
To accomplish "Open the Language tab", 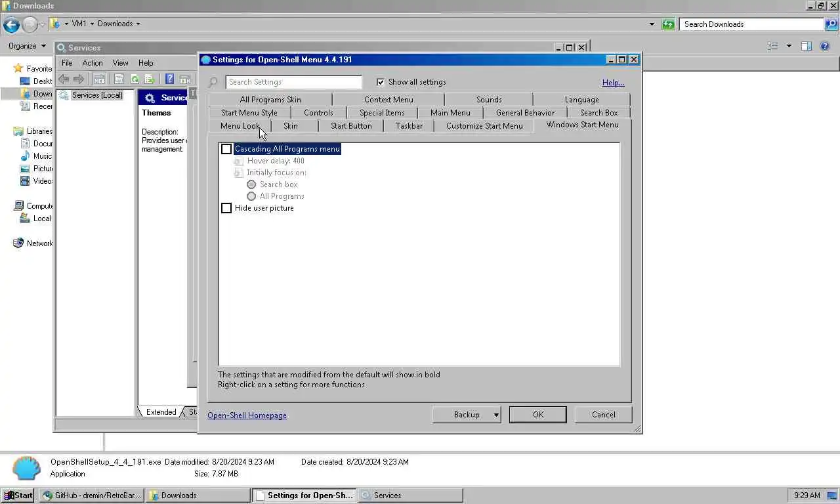I will point(581,100).
